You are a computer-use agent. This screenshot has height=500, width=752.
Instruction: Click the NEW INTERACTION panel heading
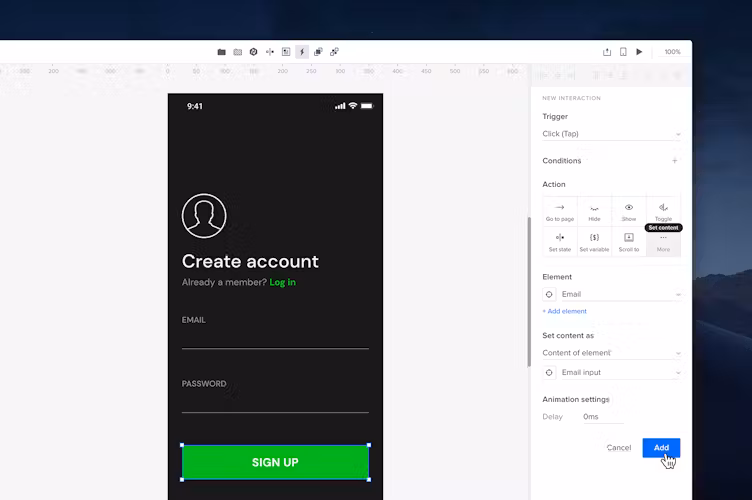[x=571, y=98]
